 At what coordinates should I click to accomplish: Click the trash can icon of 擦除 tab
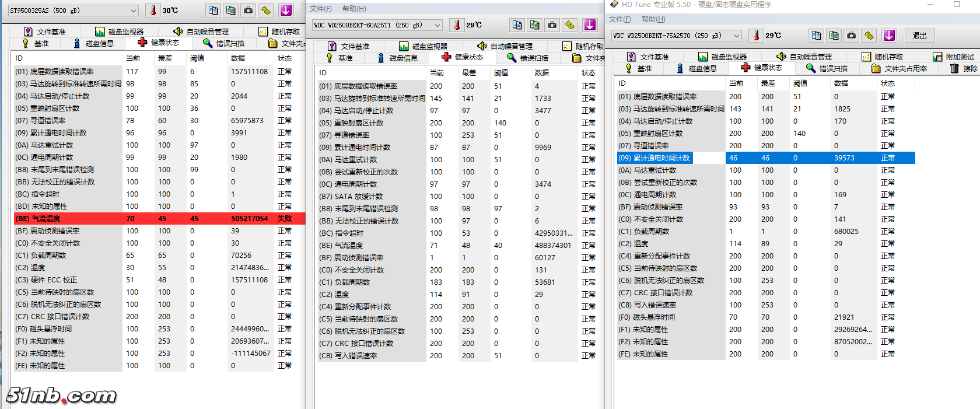[x=954, y=69]
